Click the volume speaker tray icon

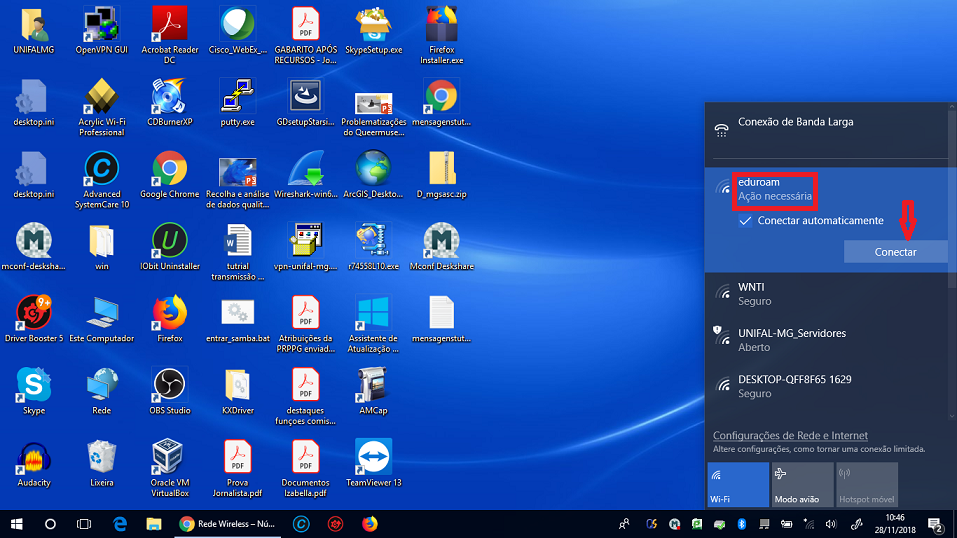click(831, 524)
